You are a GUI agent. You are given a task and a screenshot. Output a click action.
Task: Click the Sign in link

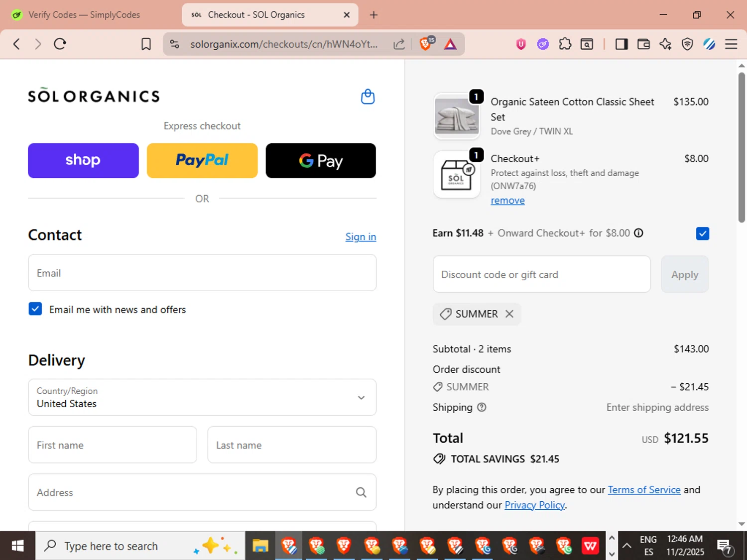pos(361,237)
